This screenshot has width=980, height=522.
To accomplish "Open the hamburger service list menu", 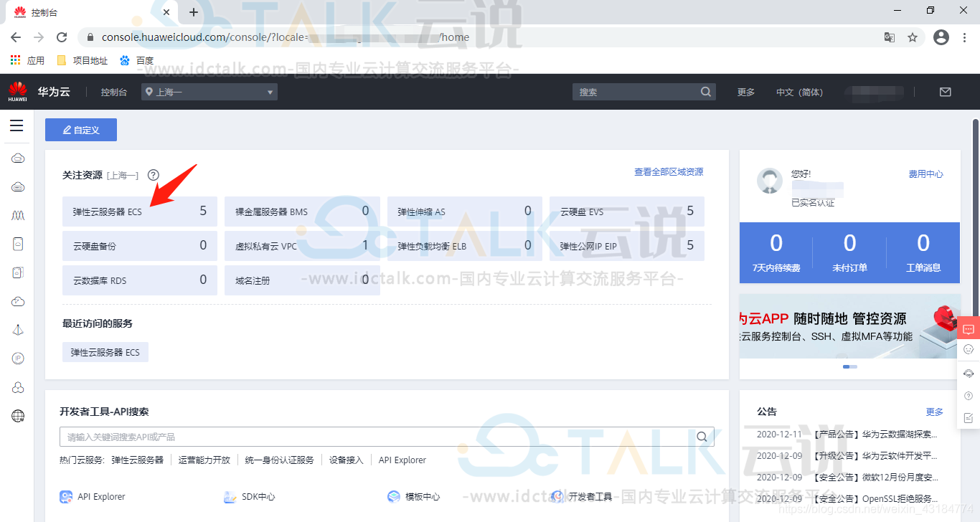I will [x=17, y=126].
